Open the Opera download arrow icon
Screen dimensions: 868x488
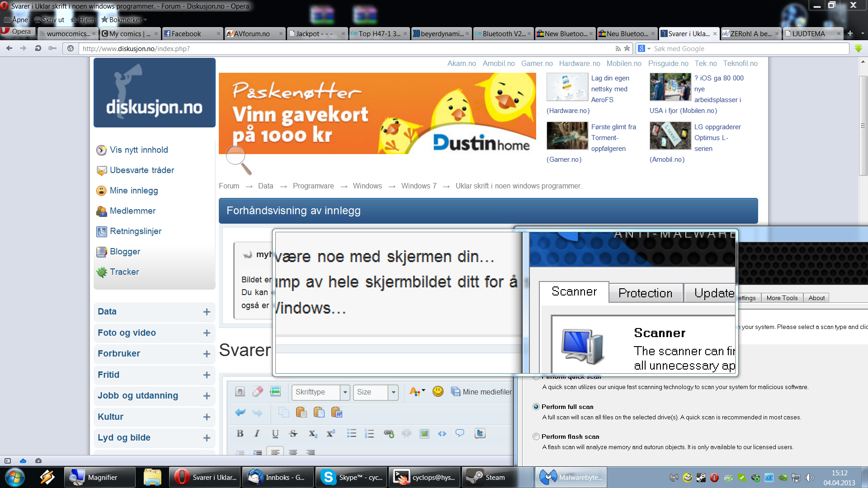point(859,48)
